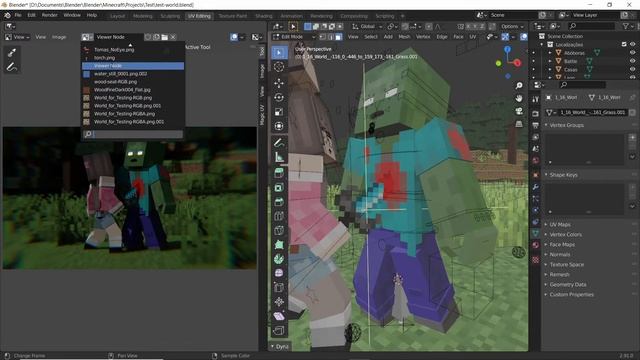Open the Vertex menu in viewport

(x=423, y=37)
